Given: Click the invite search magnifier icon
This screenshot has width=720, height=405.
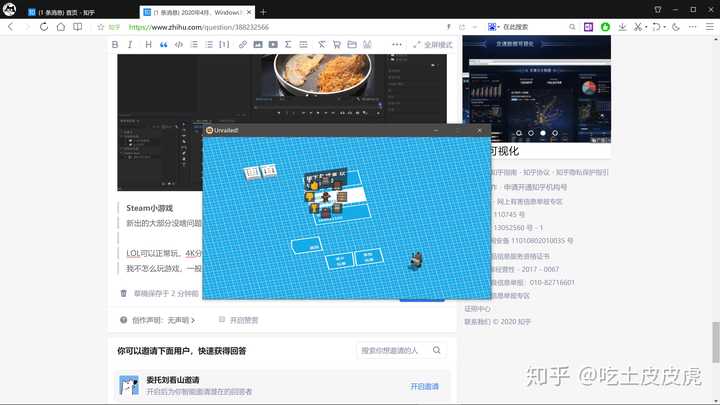Looking at the screenshot, I should click(x=437, y=350).
